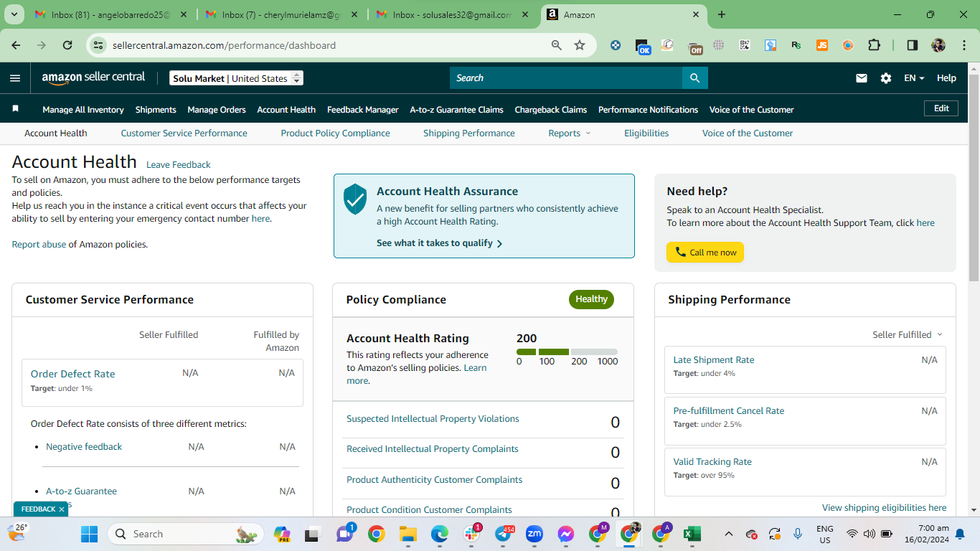
Task: Open the Shipments menu item
Action: coord(156,110)
